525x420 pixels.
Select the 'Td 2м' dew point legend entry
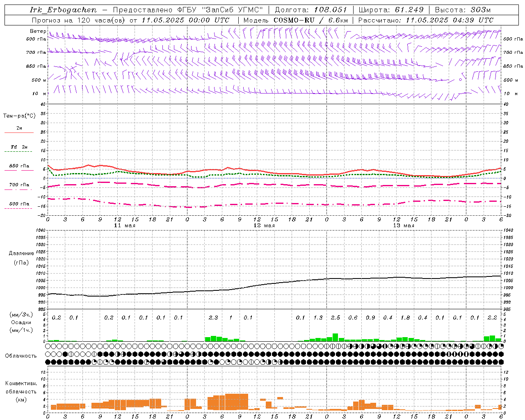[x=19, y=147]
